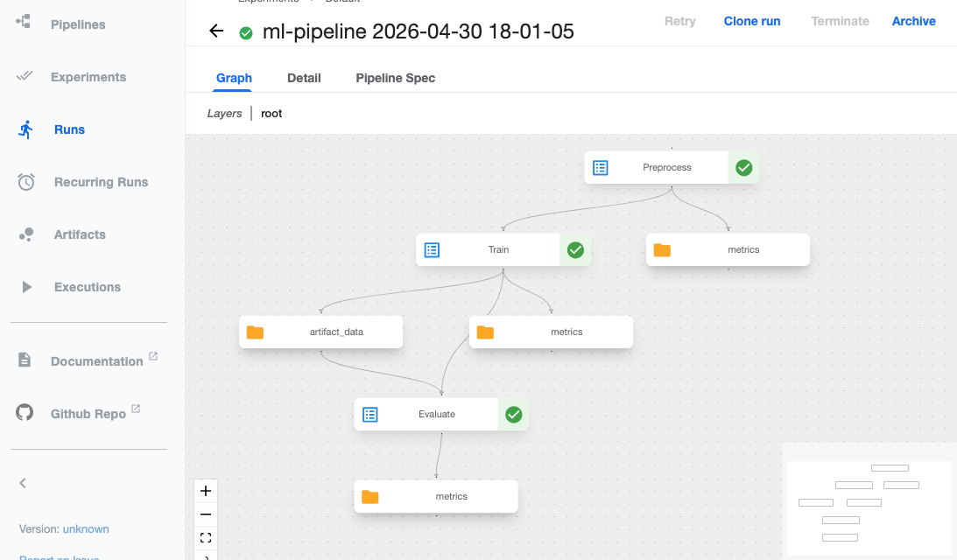
Task: Fit graph to view
Action: [206, 537]
